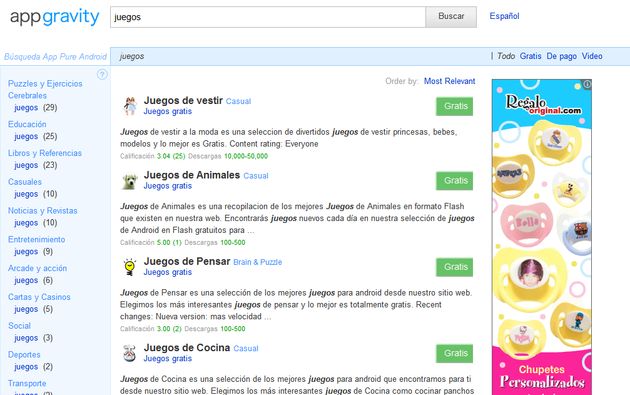Select the Todo filter tab
Screen dimensions: 630x395
pos(505,56)
